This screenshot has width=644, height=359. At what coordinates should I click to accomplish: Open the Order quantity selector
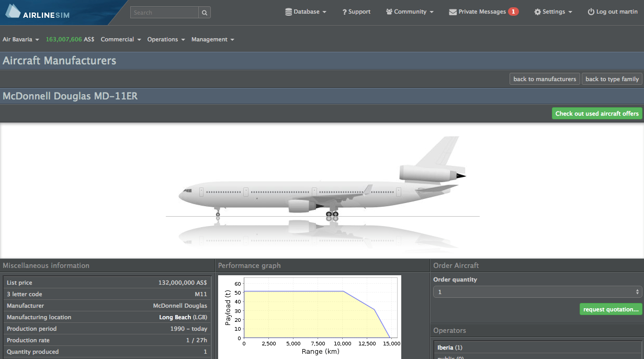(537, 291)
